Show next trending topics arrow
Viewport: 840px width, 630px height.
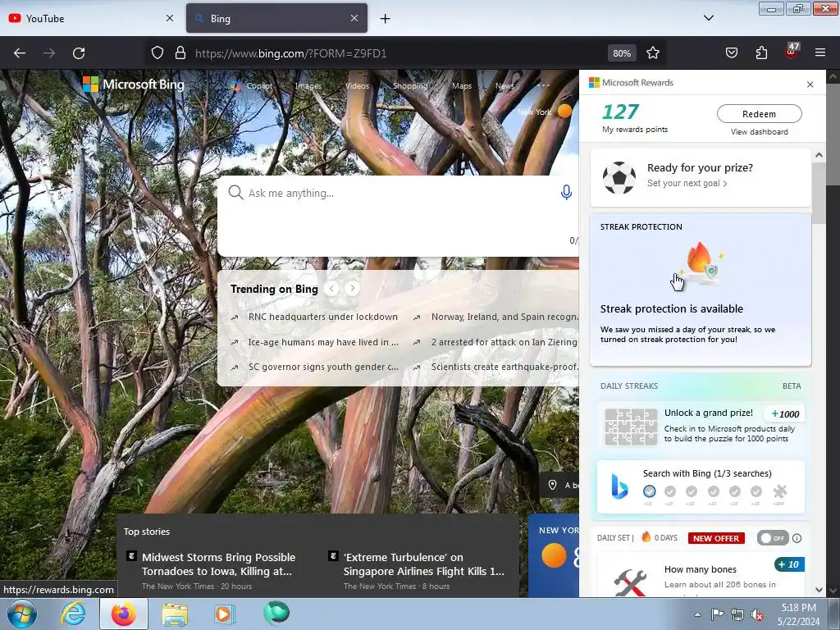click(352, 288)
